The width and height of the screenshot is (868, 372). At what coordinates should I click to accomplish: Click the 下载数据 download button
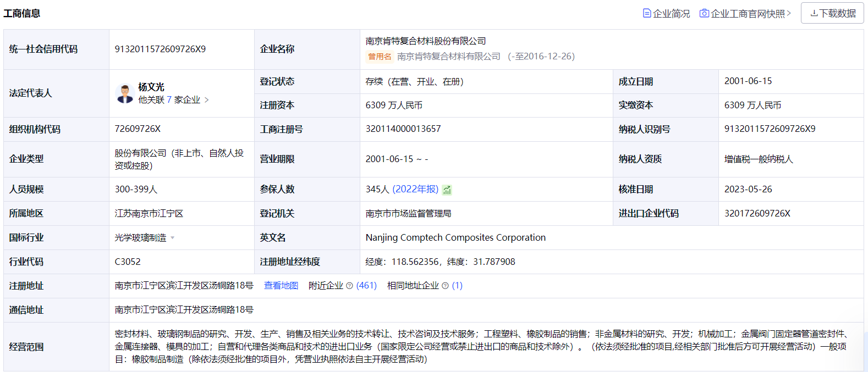pos(832,13)
